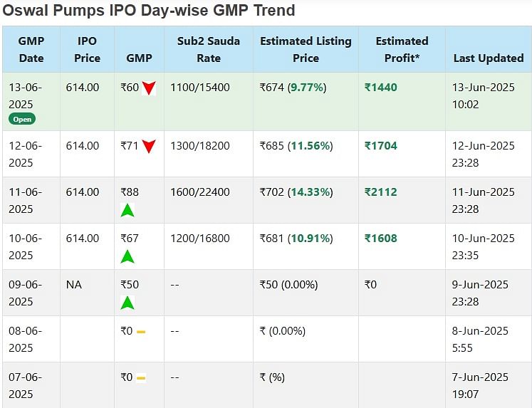Click yellow dash icon in 08-06-2025 row
This screenshot has width=532, height=408.
point(141,332)
